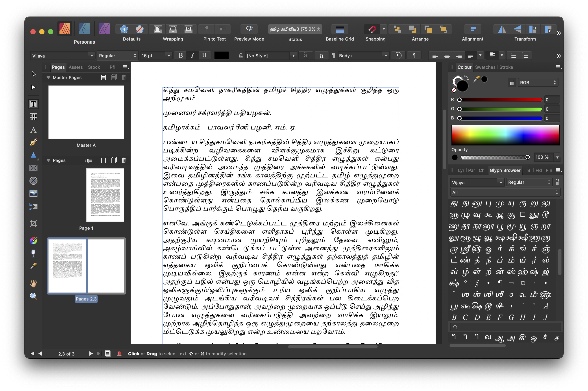
Task: Open the RGB colour model dropdown
Action: click(538, 82)
